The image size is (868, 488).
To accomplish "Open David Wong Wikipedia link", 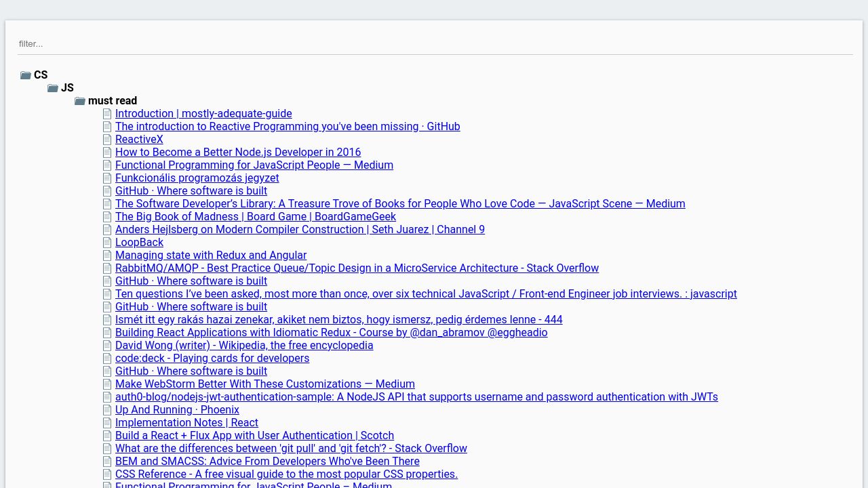I will click(x=244, y=345).
